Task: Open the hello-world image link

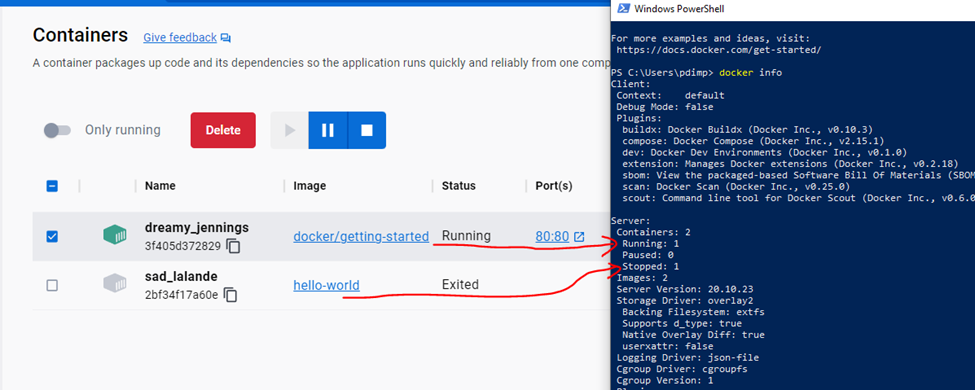Action: [x=326, y=285]
